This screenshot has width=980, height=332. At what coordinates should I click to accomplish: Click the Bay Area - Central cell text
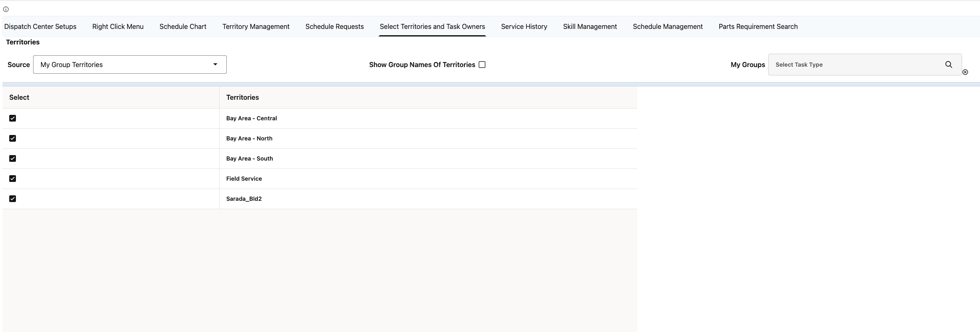(x=251, y=118)
